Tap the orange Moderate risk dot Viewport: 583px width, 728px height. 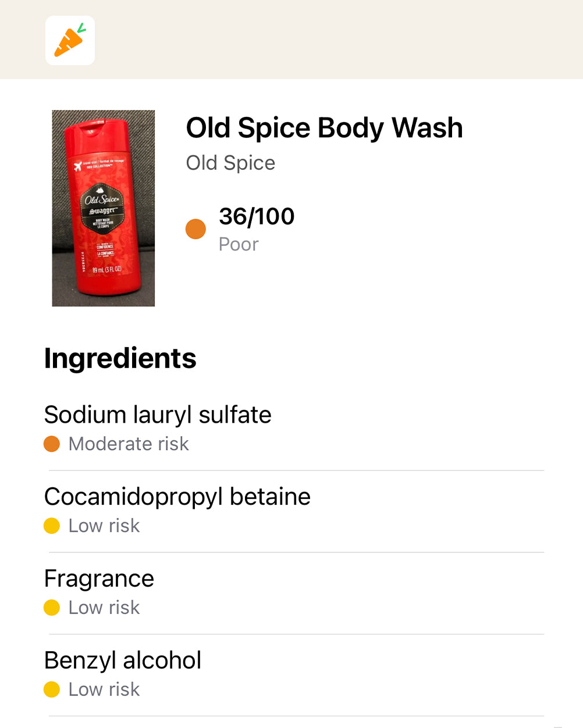pyautogui.click(x=52, y=444)
